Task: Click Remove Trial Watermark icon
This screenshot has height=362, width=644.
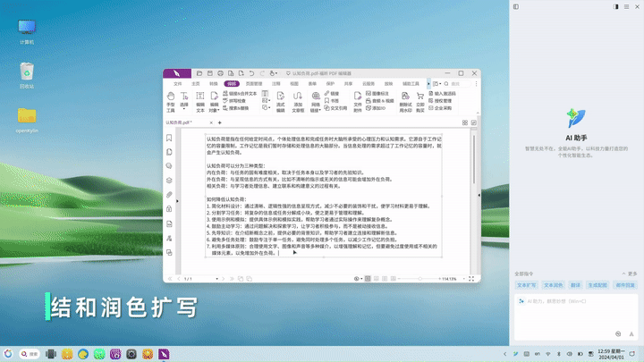Action: pyautogui.click(x=405, y=96)
